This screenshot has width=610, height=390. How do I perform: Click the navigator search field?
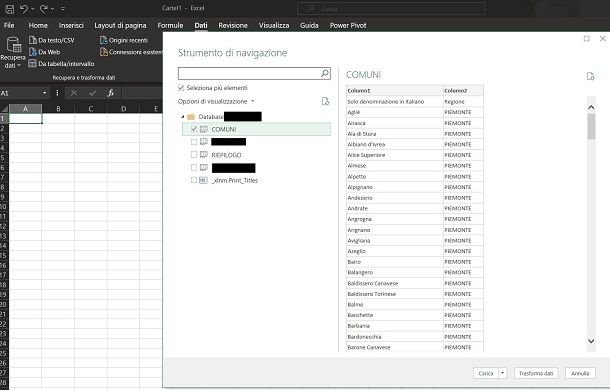click(x=249, y=73)
